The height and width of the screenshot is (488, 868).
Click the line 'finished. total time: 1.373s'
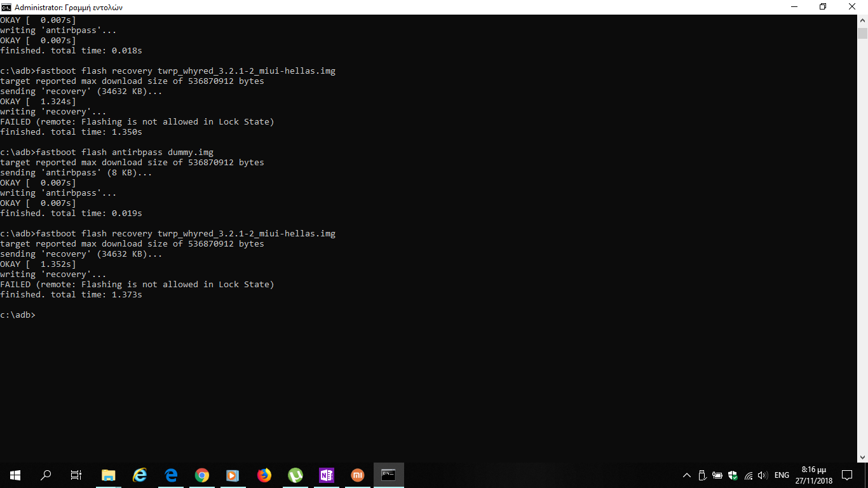tap(71, 295)
